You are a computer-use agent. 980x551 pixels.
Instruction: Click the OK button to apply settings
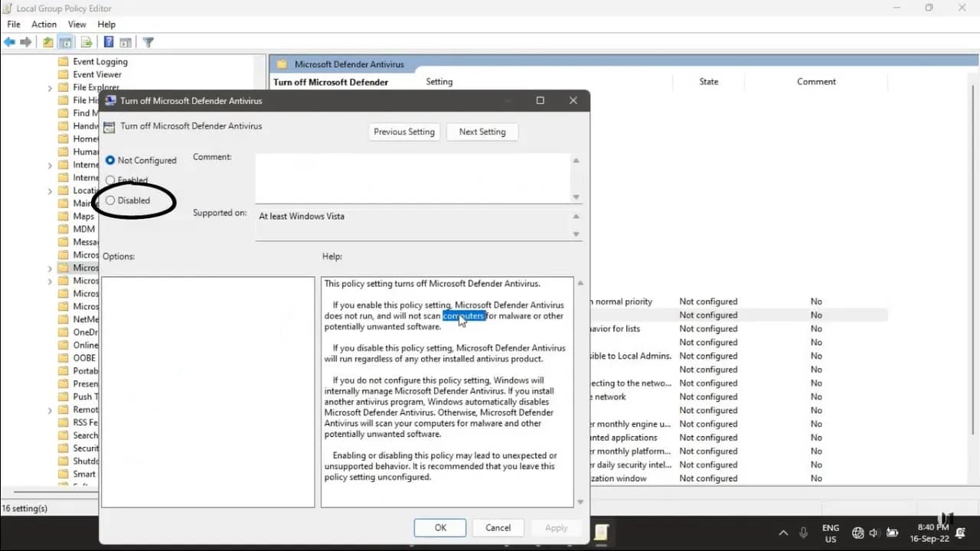439,527
